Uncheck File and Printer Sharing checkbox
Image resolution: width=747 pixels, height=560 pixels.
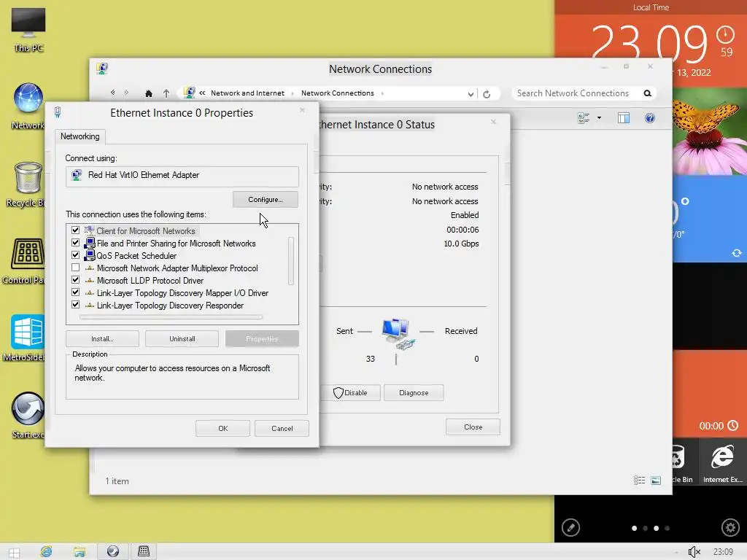click(75, 242)
